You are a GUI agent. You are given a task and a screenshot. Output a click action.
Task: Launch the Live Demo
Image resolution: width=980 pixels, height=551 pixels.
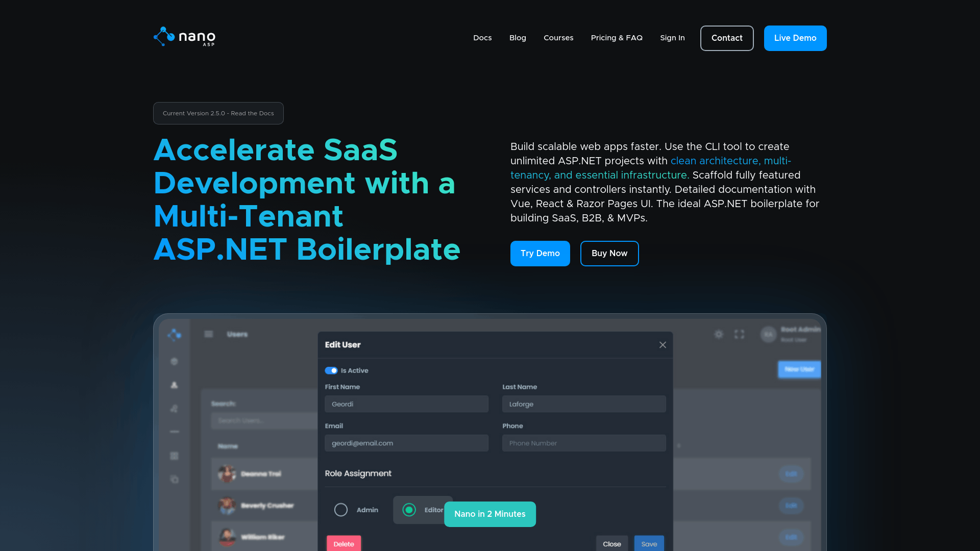(795, 38)
